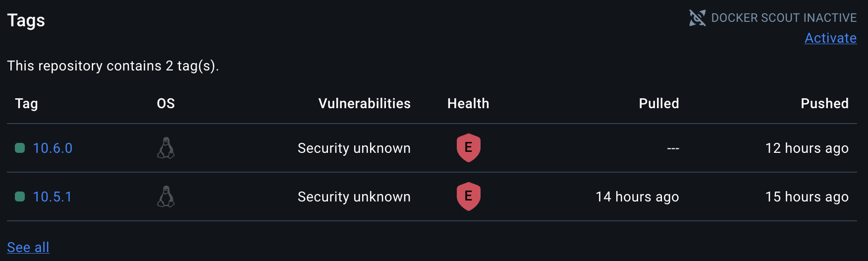Click the red E health shield for 10.5.1

468,196
